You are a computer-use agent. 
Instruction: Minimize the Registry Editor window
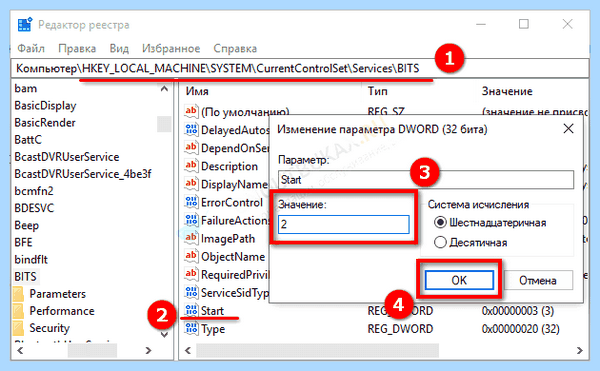coord(481,24)
